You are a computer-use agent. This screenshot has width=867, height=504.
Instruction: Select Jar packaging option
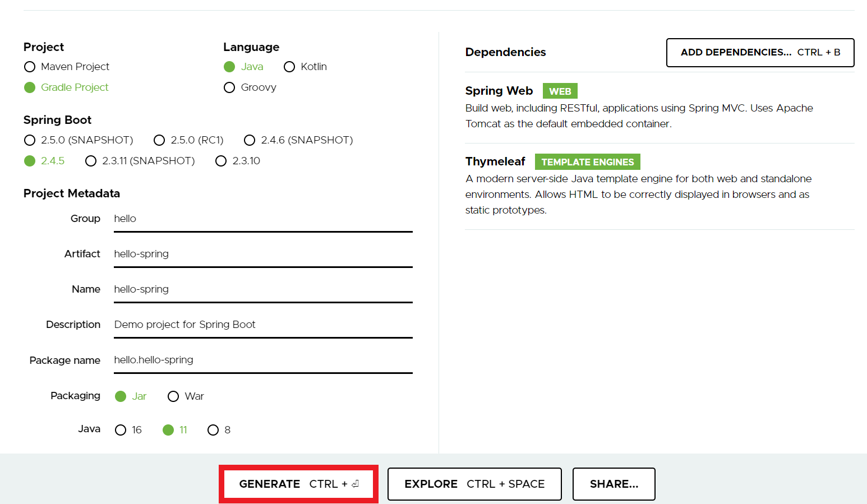pyautogui.click(x=131, y=396)
